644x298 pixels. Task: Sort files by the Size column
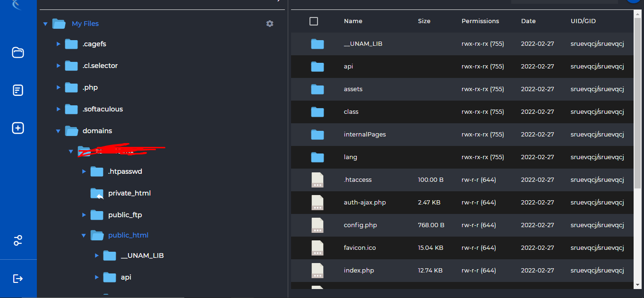(x=423, y=21)
